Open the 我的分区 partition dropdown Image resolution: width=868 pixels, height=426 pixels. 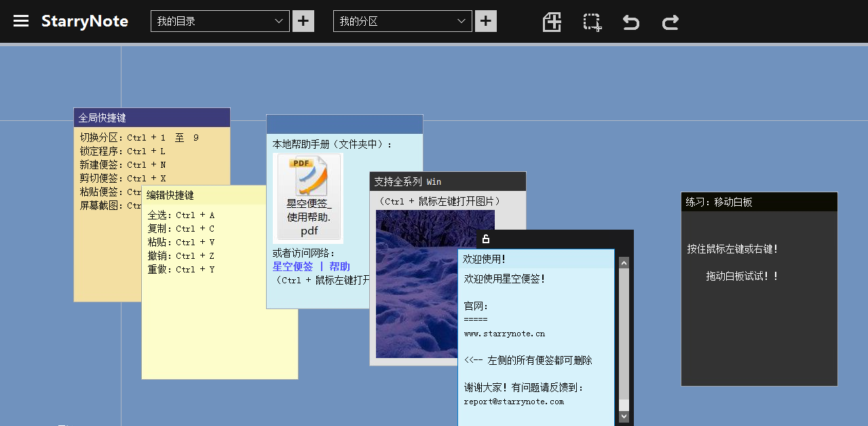point(402,21)
